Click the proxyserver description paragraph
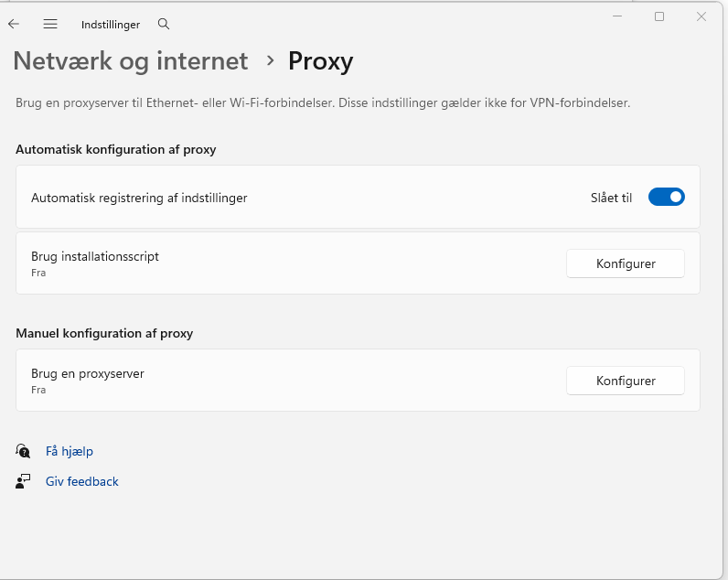Viewport: 728px width, 580px height. pos(323,102)
